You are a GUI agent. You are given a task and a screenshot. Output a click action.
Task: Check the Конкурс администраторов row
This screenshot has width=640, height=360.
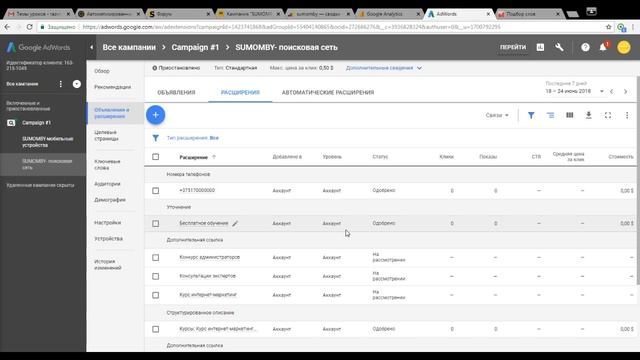156,258
